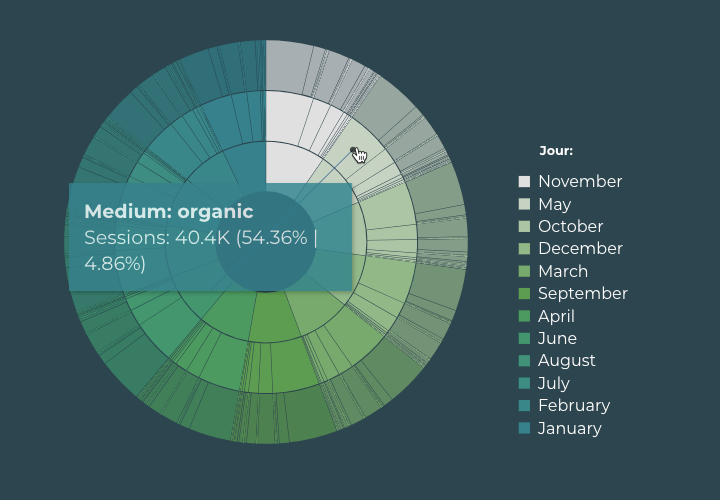
Task: Click the March legend swatch
Action: pos(524,271)
